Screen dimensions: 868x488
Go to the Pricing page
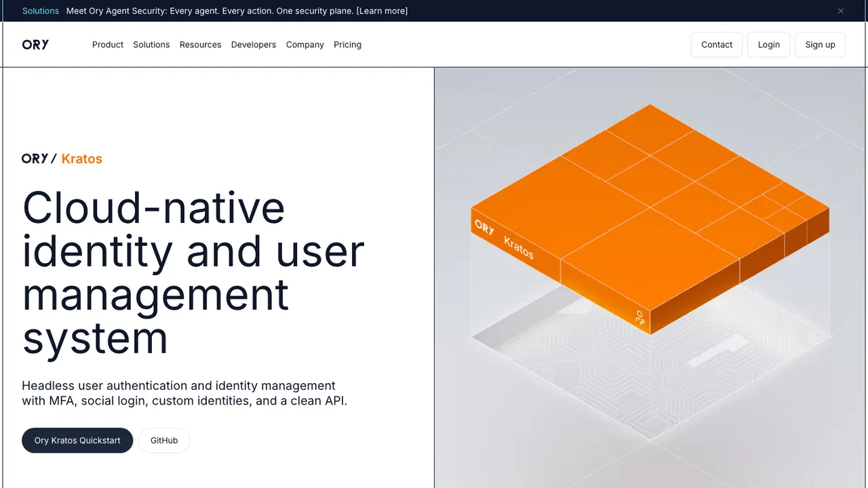click(x=347, y=45)
